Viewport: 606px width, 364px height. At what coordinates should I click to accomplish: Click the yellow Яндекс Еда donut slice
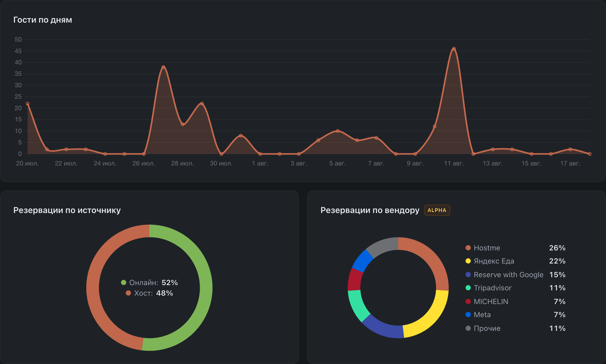431,319
